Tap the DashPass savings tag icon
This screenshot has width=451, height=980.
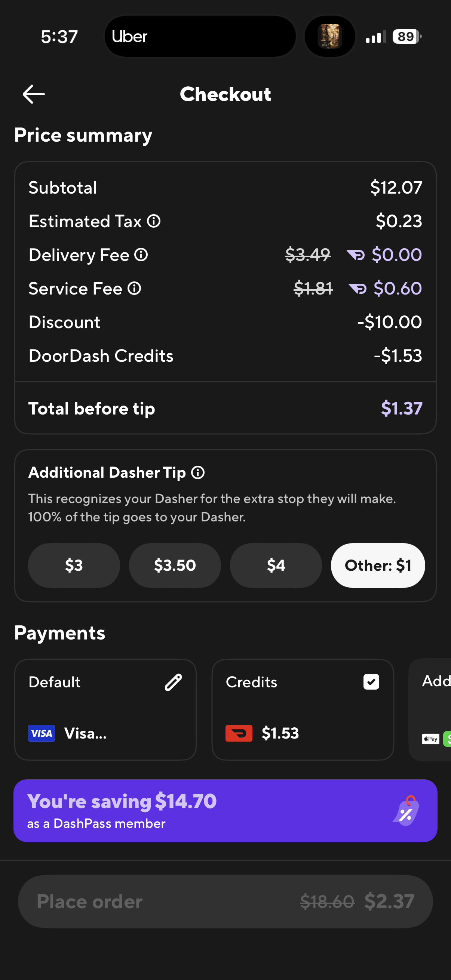406,811
